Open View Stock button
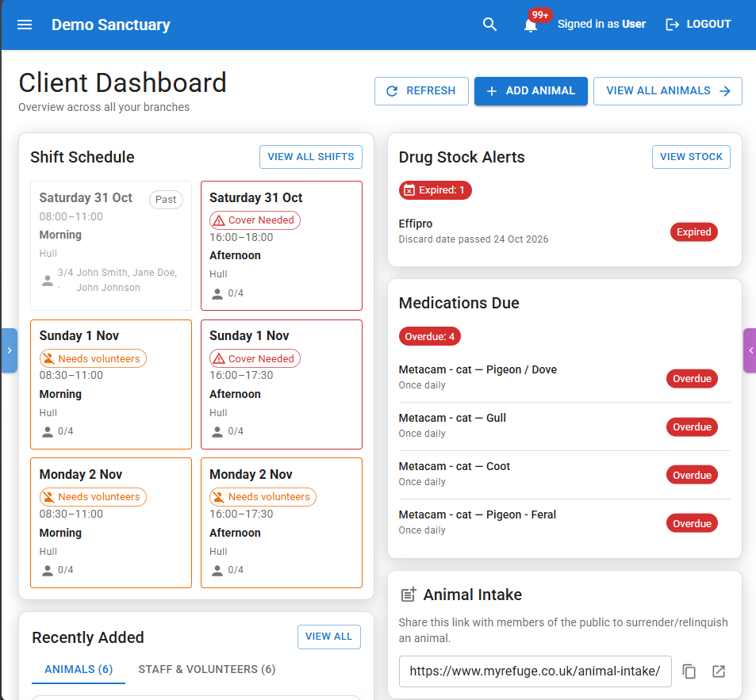756x700 pixels. tap(692, 157)
